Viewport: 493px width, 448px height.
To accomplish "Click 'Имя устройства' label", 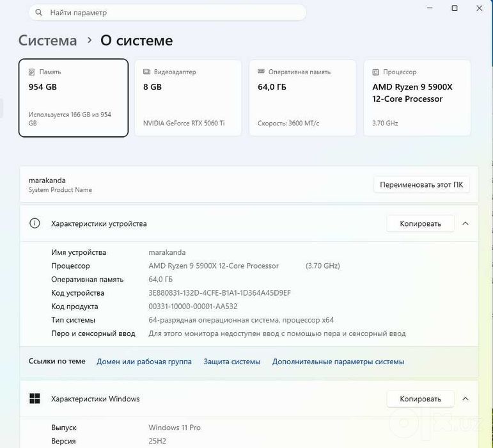I will 79,252.
